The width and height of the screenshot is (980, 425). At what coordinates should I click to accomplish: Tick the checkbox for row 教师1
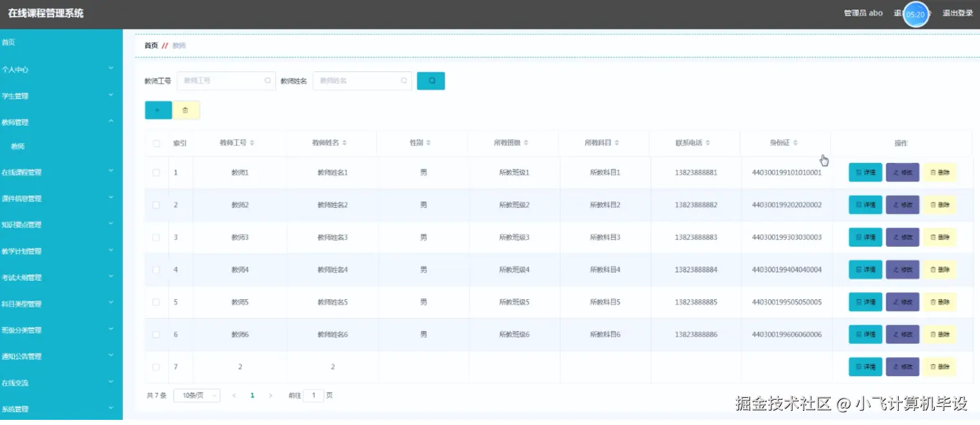[156, 173]
